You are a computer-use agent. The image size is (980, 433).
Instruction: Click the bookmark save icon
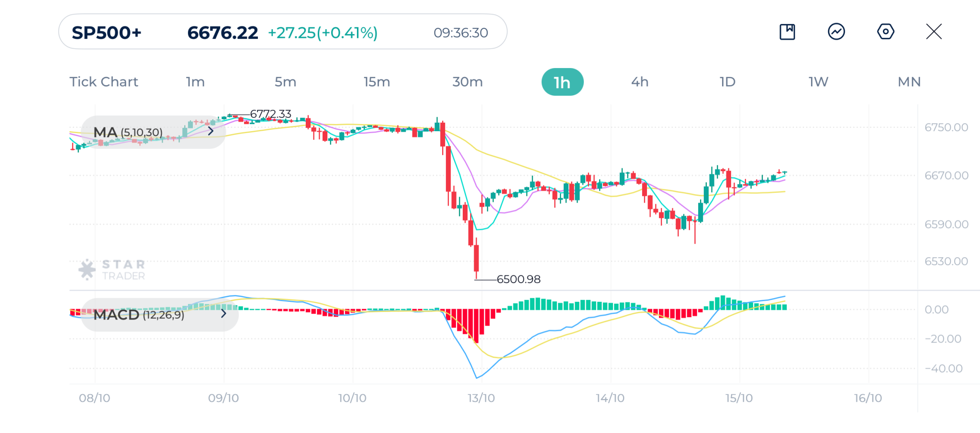point(787,32)
